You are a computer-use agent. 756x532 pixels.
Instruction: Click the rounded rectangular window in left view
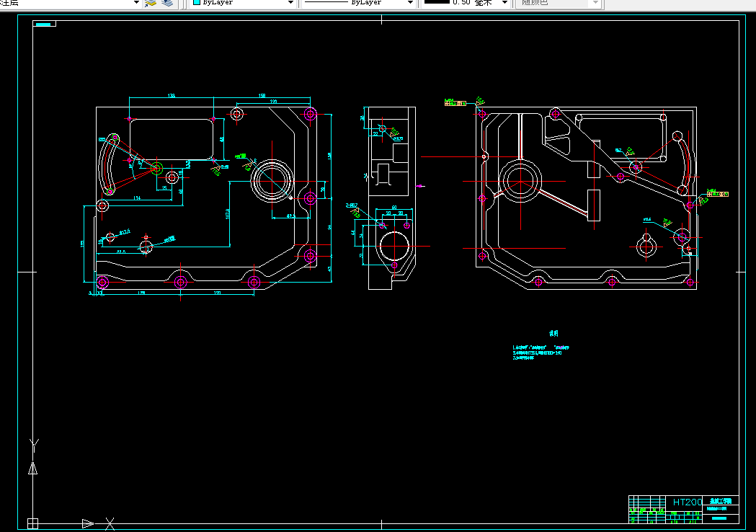pos(172,139)
